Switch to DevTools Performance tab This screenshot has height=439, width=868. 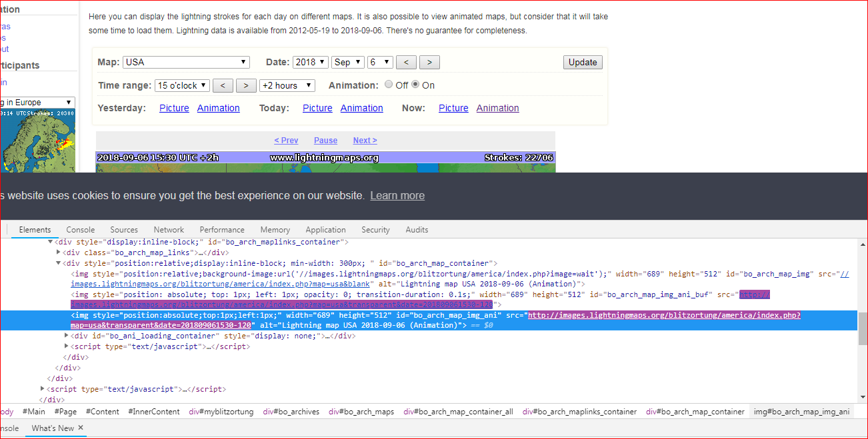(222, 230)
